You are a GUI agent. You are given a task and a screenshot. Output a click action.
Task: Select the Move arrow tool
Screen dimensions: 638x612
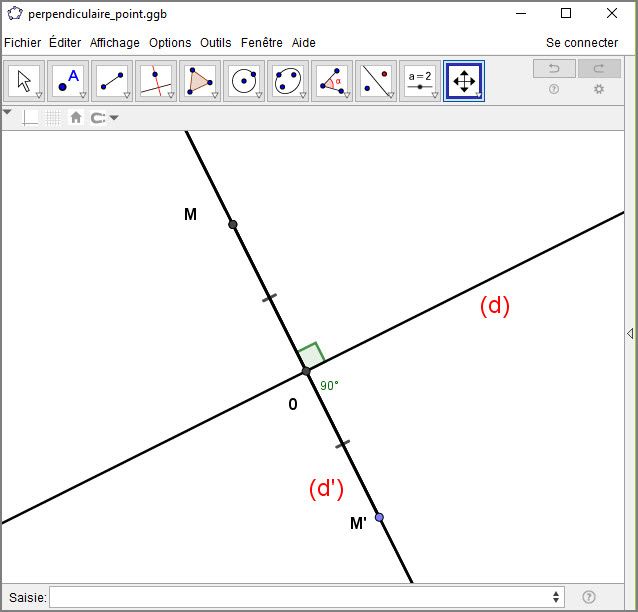pyautogui.click(x=24, y=81)
